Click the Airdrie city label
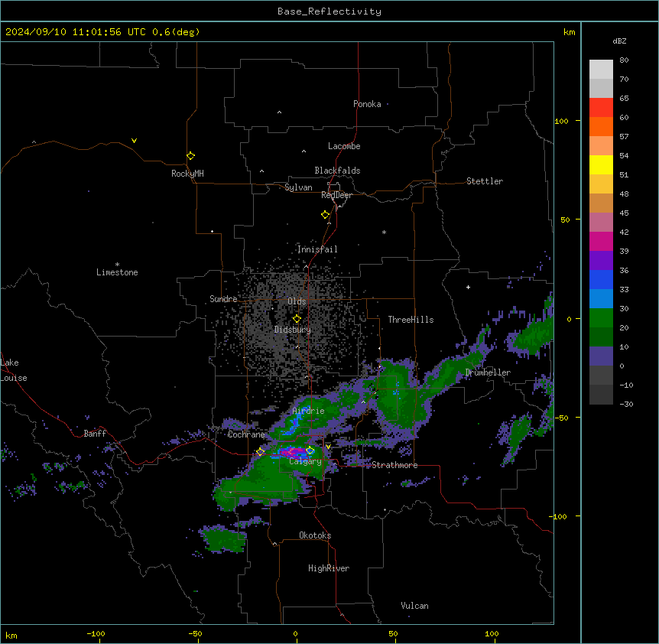659x644 pixels. (308, 411)
